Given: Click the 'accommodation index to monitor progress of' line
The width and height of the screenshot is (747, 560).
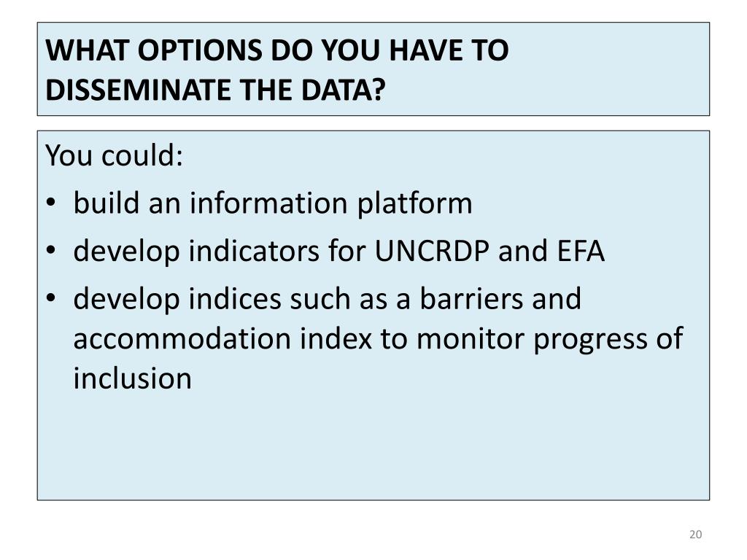Looking at the screenshot, I should pos(379,339).
